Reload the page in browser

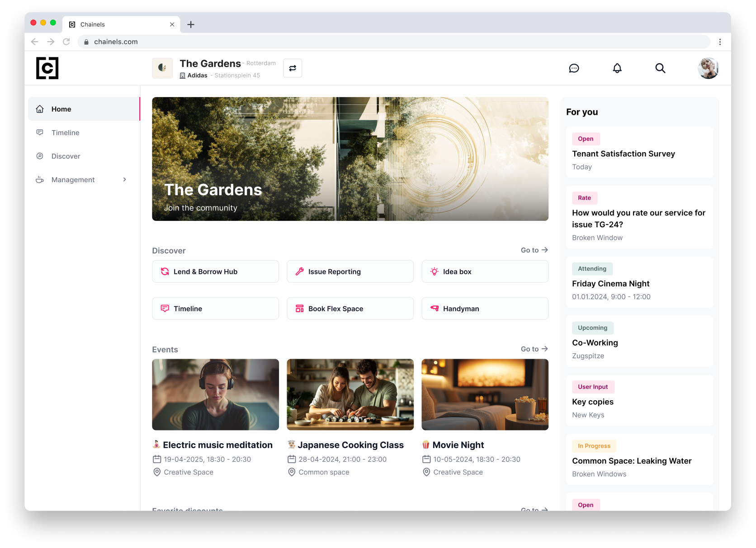pyautogui.click(x=66, y=42)
